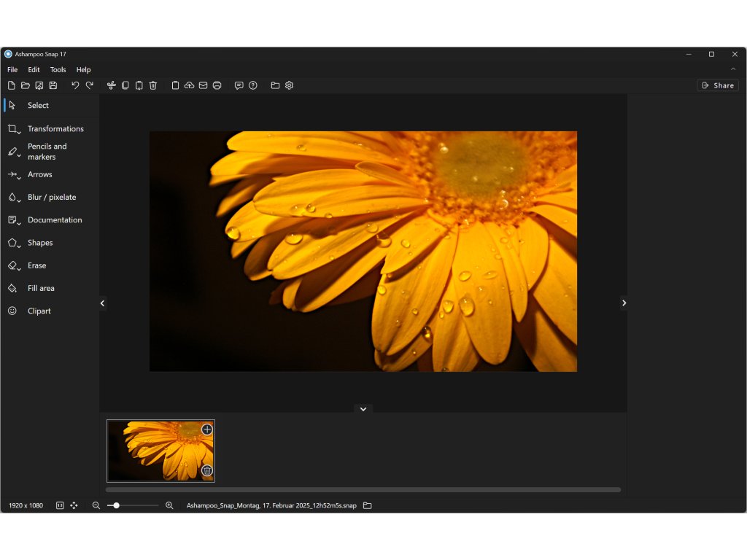This screenshot has height=560, width=747.
Task: Open the Help menu
Action: (83, 69)
